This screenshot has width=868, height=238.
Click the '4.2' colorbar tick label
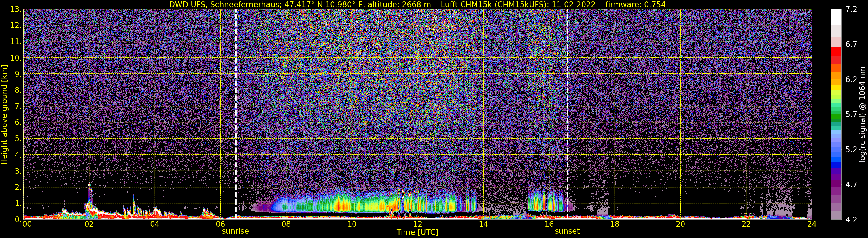click(852, 220)
